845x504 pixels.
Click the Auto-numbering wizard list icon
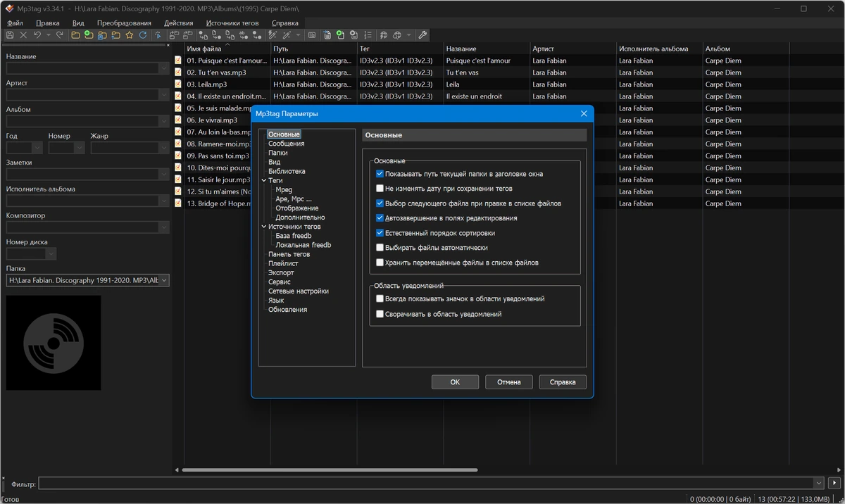[368, 34]
